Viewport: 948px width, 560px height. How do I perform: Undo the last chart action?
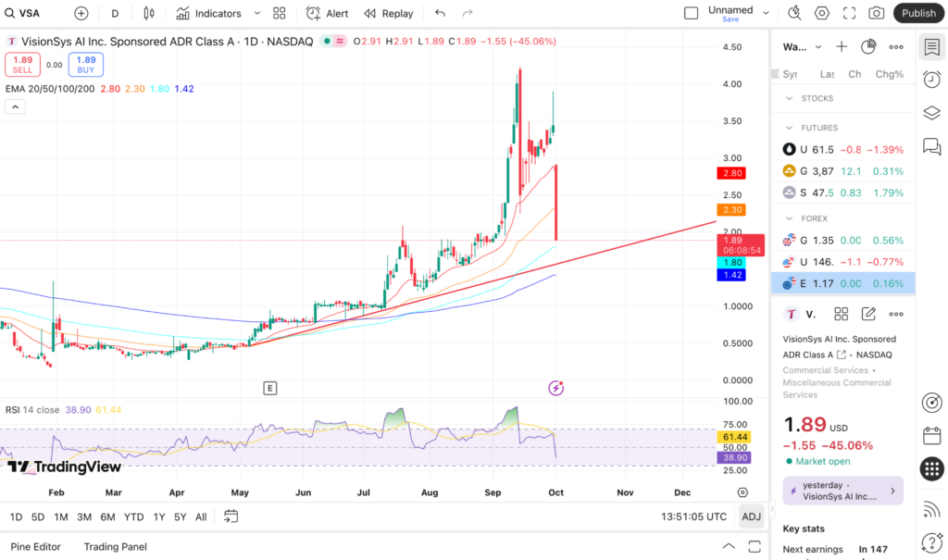440,13
